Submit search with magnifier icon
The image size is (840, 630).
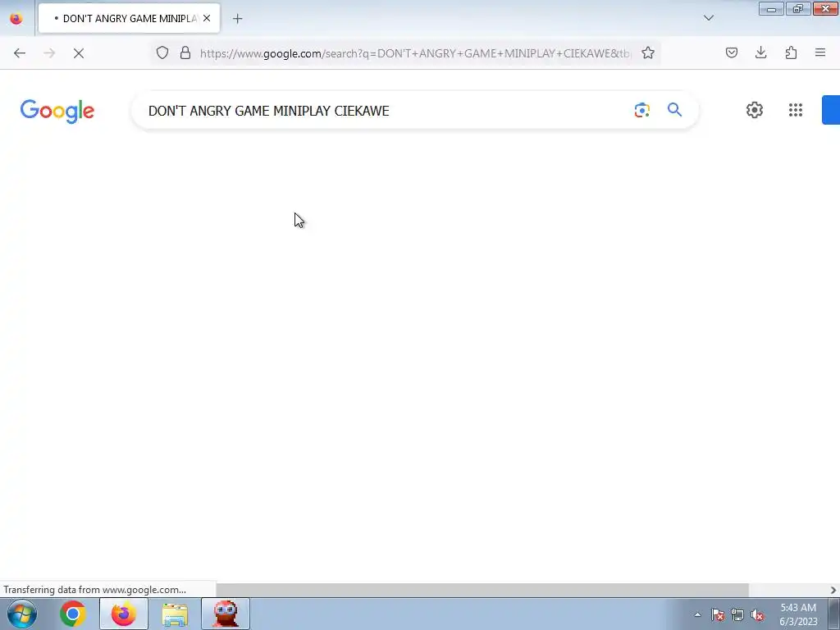pos(674,110)
